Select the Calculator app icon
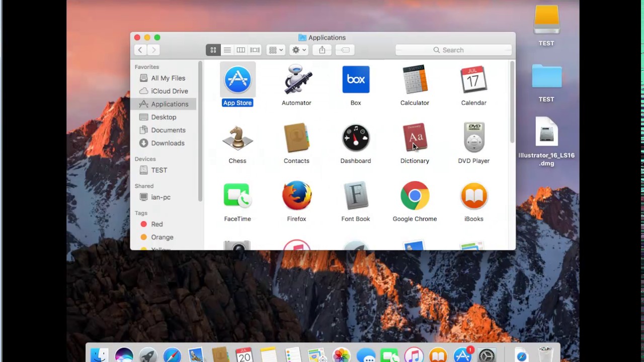644x362 pixels. click(x=415, y=79)
